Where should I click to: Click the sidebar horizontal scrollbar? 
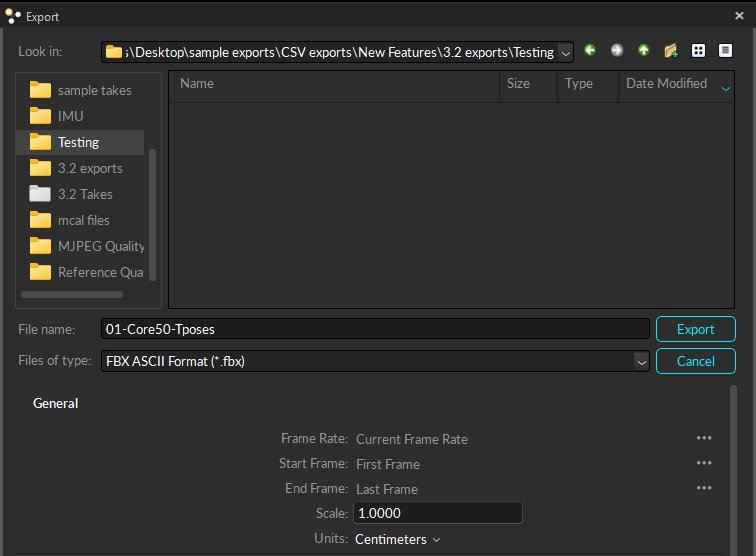point(72,295)
